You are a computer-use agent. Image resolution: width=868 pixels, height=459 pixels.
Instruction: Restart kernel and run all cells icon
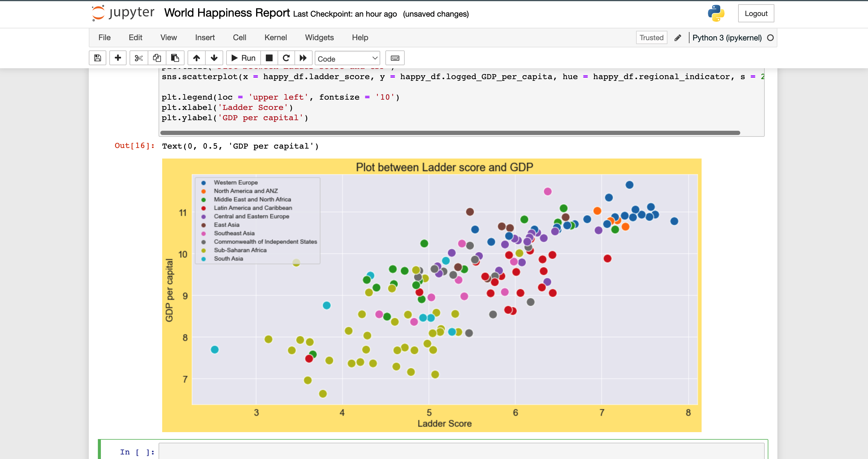point(303,58)
